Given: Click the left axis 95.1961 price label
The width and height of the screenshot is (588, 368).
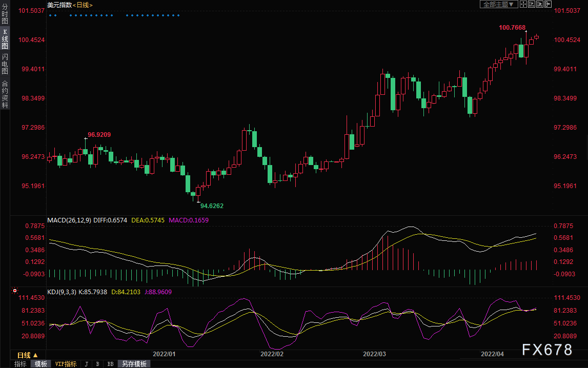Looking at the screenshot, I should [33, 186].
